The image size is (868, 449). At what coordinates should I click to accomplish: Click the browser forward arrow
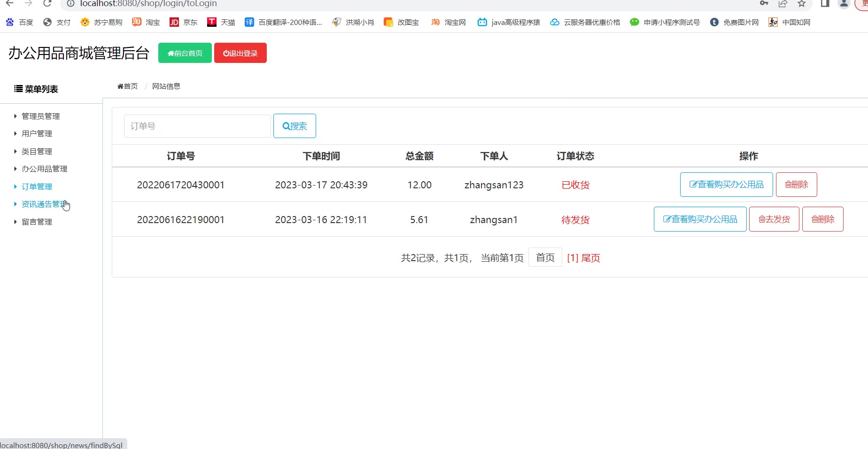coord(28,3)
